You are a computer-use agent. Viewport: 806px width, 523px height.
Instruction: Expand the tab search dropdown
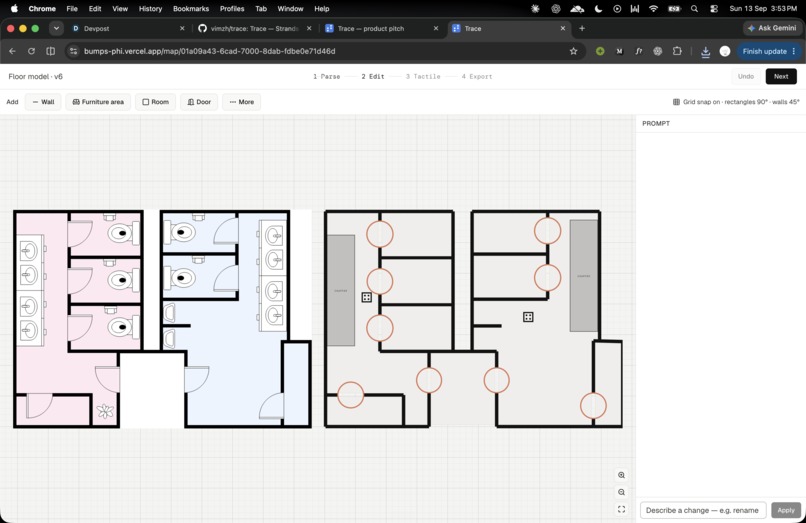click(56, 28)
